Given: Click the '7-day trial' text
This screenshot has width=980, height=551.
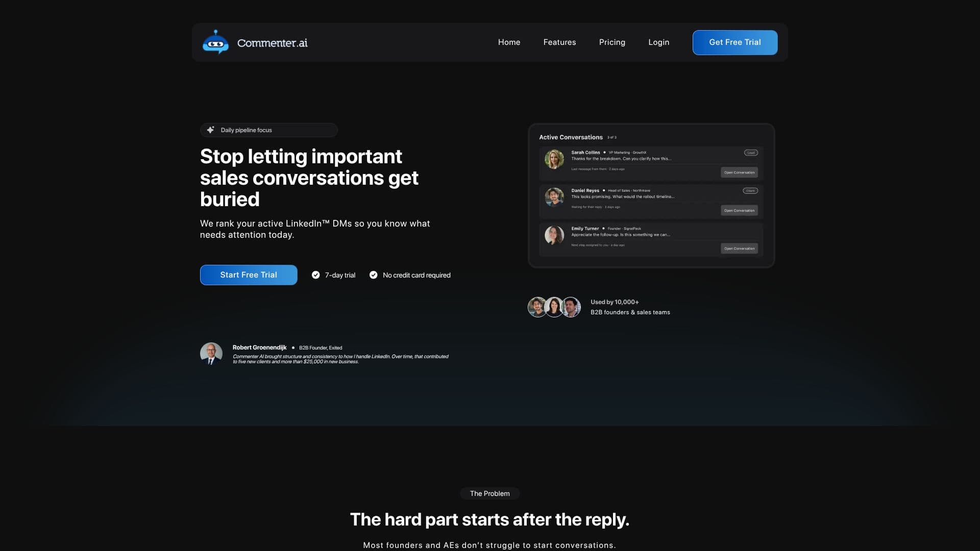Looking at the screenshot, I should tap(340, 275).
